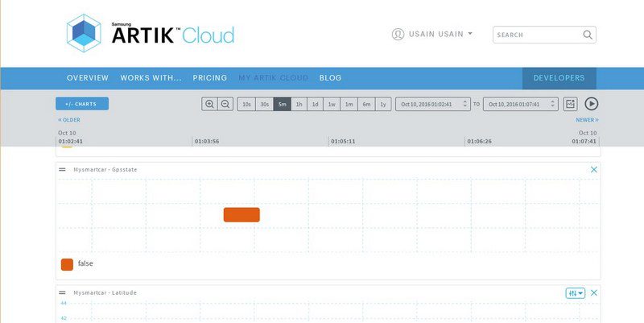644x323 pixels.
Task: Go to the PRICING page
Action: coord(210,77)
